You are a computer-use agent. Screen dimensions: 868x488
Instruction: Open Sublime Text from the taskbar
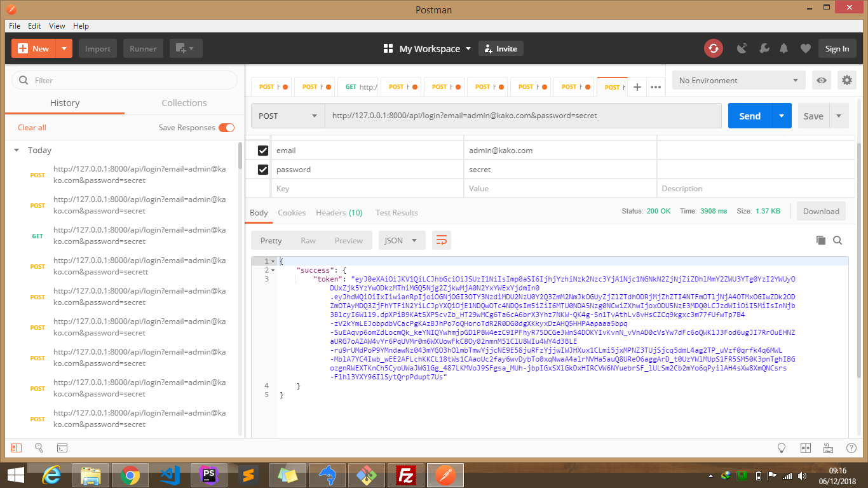248,475
